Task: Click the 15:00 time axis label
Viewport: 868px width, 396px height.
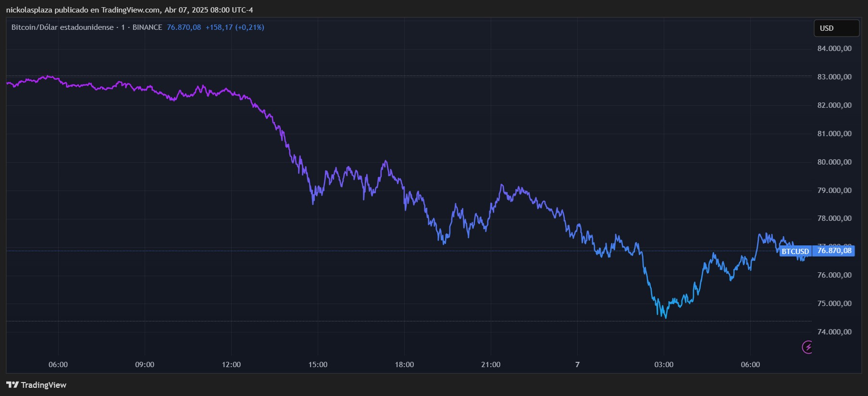Action: 318,365
